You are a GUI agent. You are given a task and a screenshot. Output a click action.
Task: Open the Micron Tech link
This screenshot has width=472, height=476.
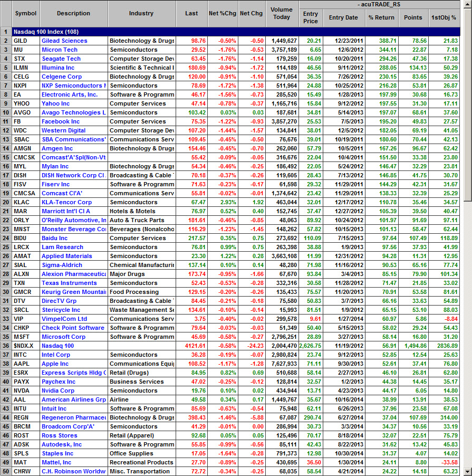coord(60,50)
